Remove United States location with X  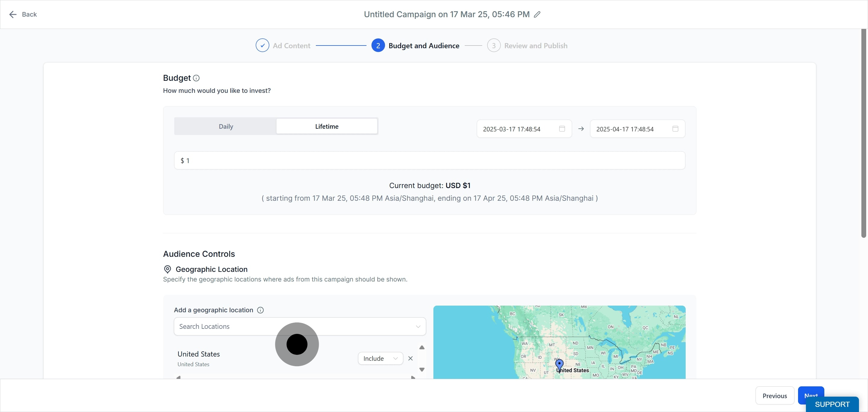pos(410,358)
